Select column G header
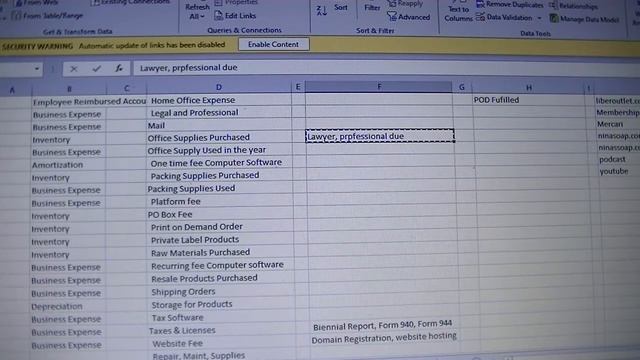Viewport: 640px width, 360px height. click(x=462, y=87)
